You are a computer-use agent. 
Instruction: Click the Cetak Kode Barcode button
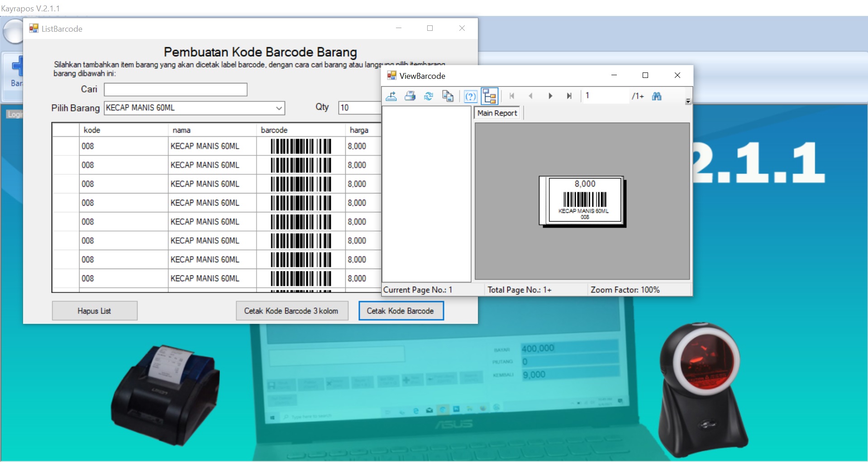[x=401, y=311]
